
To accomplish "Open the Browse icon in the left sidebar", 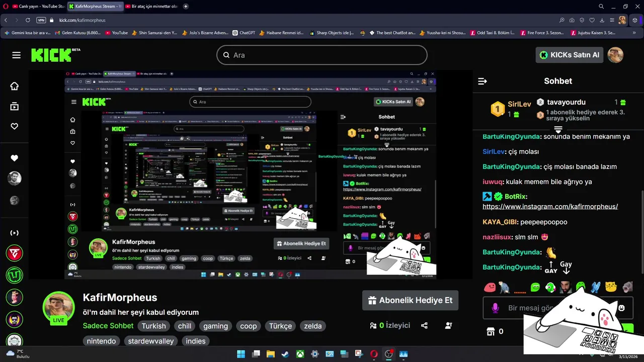I will click(15, 106).
